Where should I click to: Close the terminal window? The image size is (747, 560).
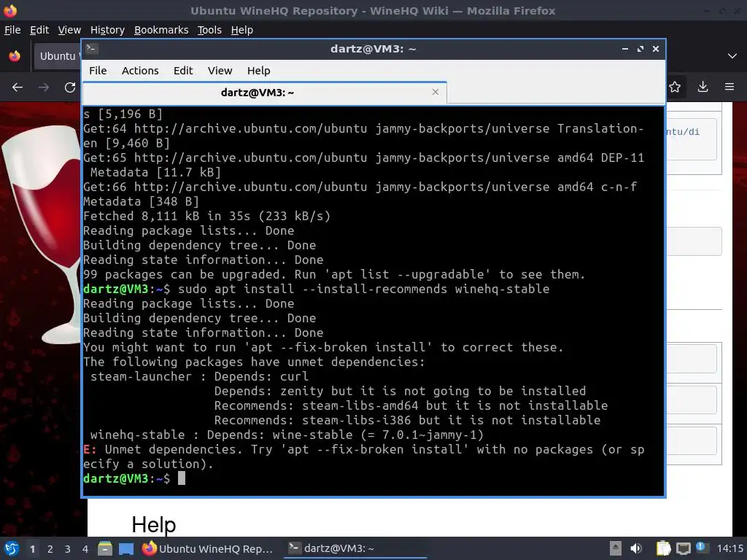point(656,49)
